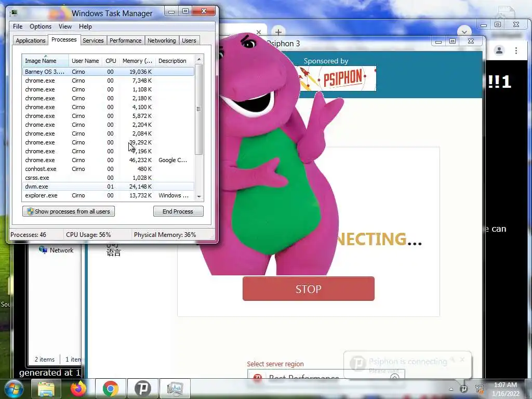This screenshot has width=532, height=399.
Task: Show hidden tray icons arrow
Action: tap(451, 389)
